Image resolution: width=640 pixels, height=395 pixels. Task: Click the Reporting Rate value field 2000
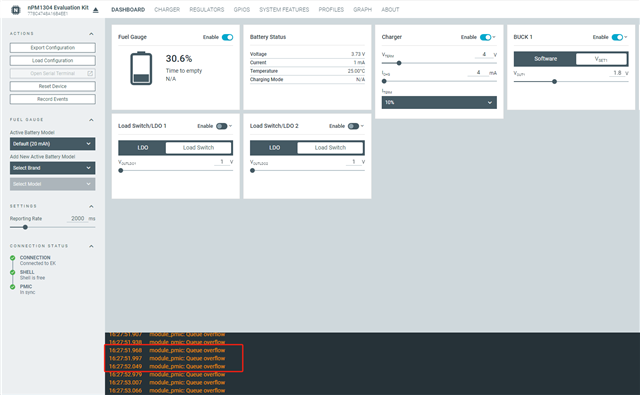tap(77, 219)
